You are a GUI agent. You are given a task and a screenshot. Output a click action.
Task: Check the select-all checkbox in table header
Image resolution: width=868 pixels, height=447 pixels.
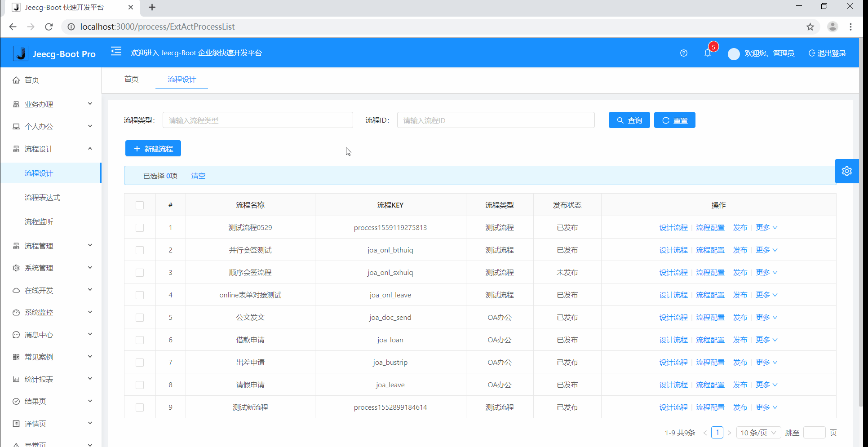tap(140, 205)
